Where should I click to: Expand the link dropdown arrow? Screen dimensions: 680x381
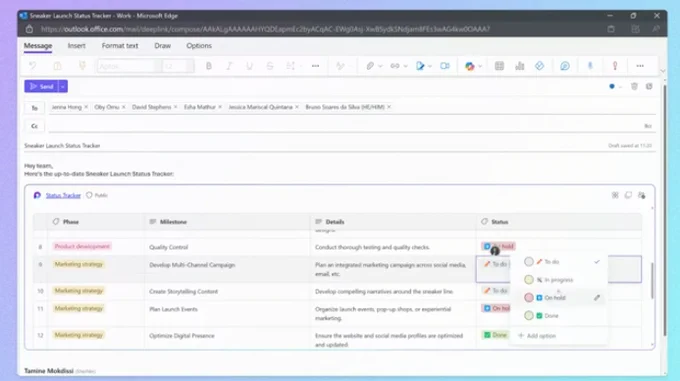[x=405, y=66]
